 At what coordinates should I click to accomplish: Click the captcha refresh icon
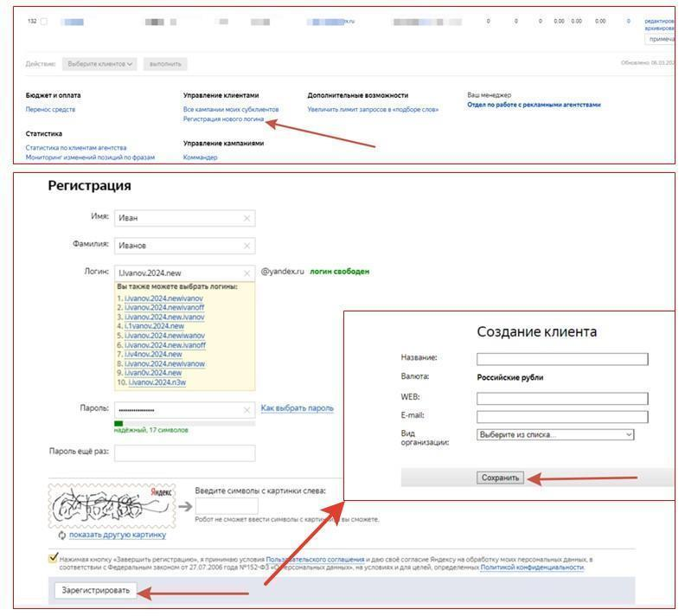pos(62,536)
